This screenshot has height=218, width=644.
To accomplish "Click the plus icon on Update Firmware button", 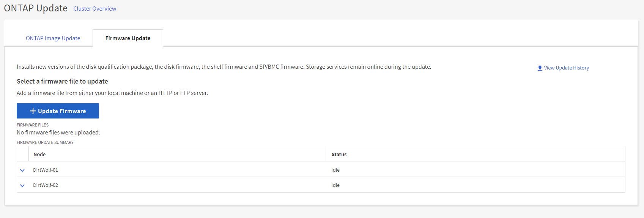I will [x=33, y=111].
